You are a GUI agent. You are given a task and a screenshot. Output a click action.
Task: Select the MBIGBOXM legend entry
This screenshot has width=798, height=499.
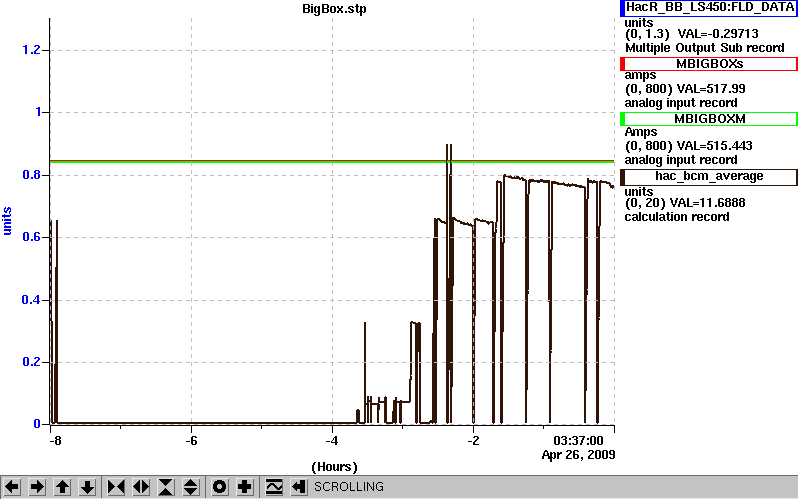(x=708, y=119)
